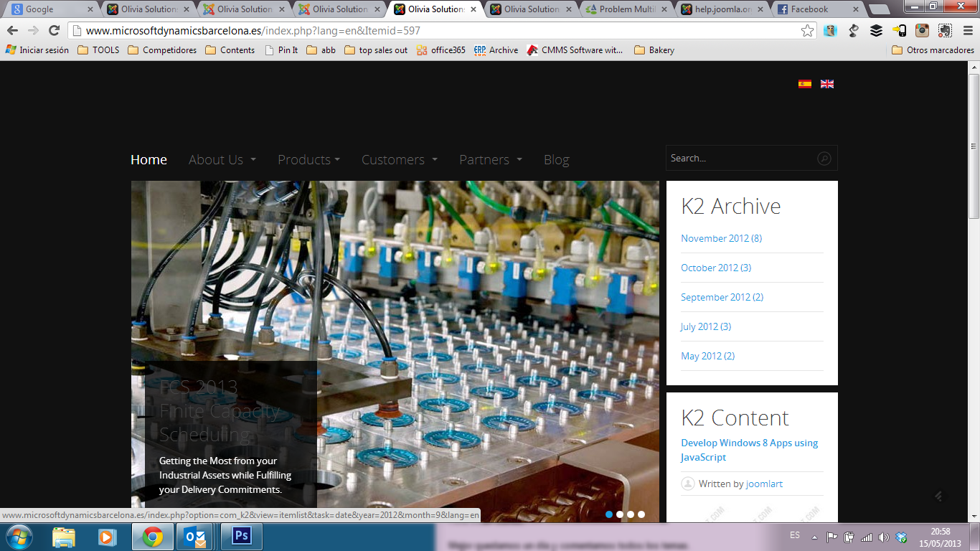Click the Chrome taskbar icon
The image size is (980, 551).
click(x=152, y=537)
